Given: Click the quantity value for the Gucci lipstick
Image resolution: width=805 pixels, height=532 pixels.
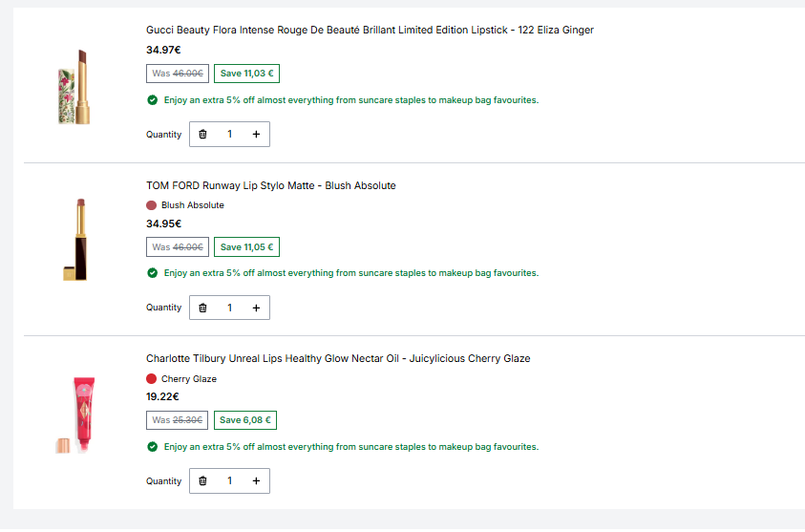Looking at the screenshot, I should [x=229, y=134].
